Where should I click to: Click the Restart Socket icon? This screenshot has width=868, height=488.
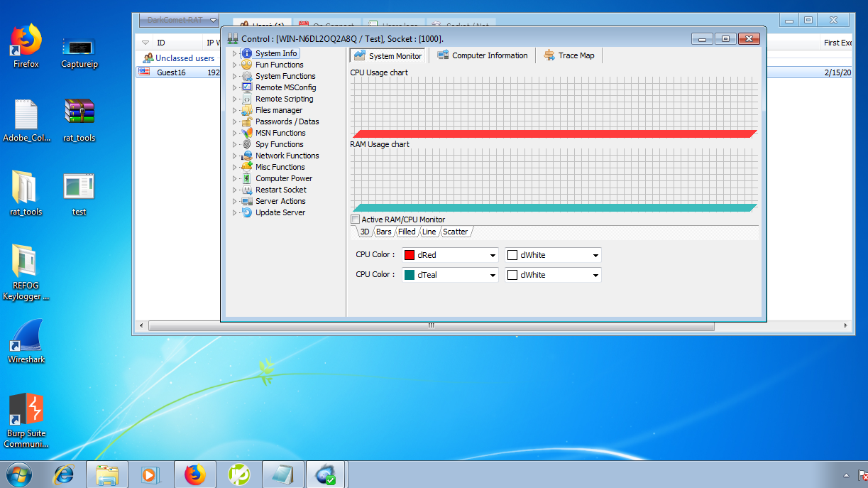click(246, 190)
